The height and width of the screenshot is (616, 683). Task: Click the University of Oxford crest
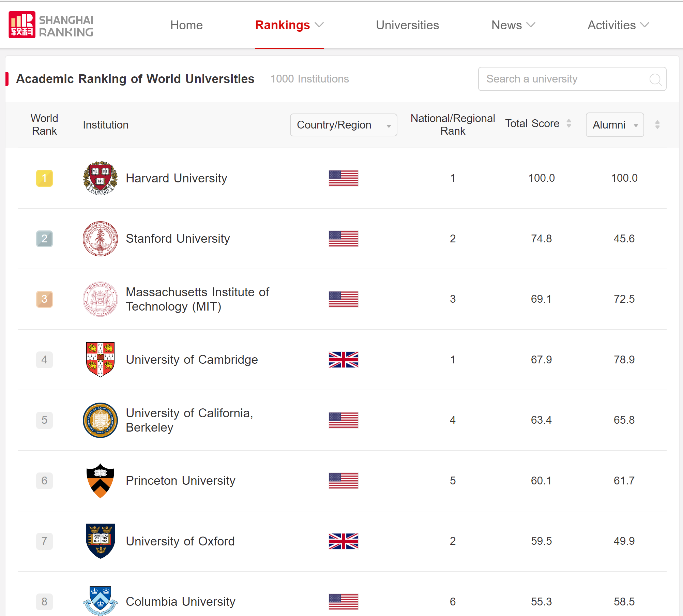[100, 541]
